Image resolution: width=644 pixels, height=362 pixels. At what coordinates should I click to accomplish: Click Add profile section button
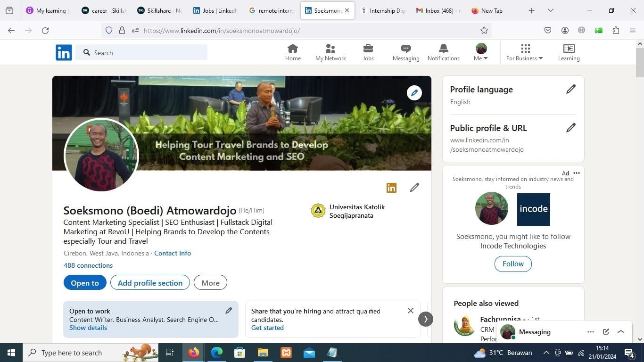(x=150, y=283)
